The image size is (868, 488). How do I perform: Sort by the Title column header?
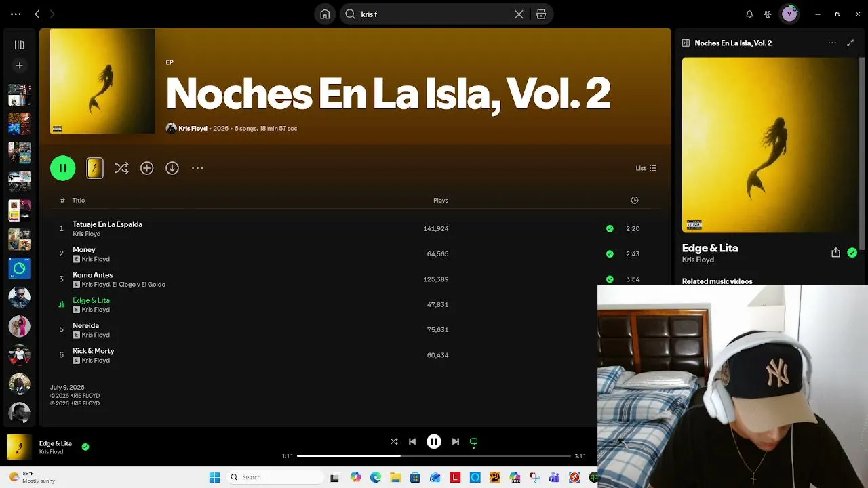[x=79, y=200]
